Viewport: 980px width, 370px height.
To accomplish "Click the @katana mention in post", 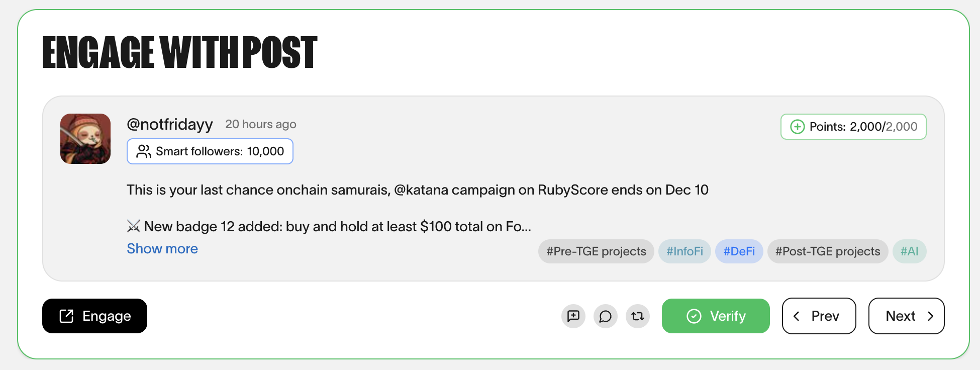I will 421,190.
